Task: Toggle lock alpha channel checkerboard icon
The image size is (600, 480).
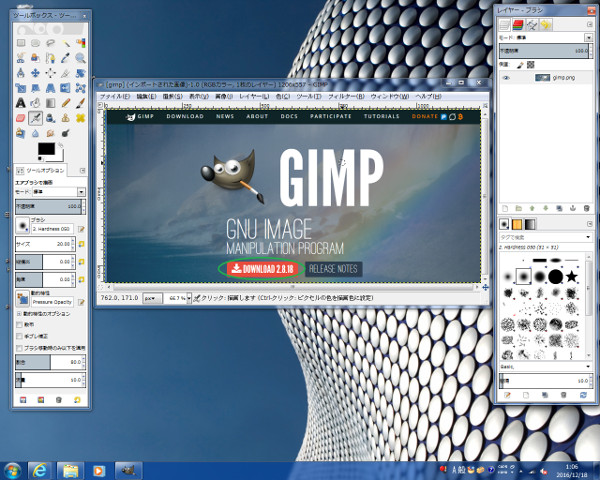Action: pos(530,65)
